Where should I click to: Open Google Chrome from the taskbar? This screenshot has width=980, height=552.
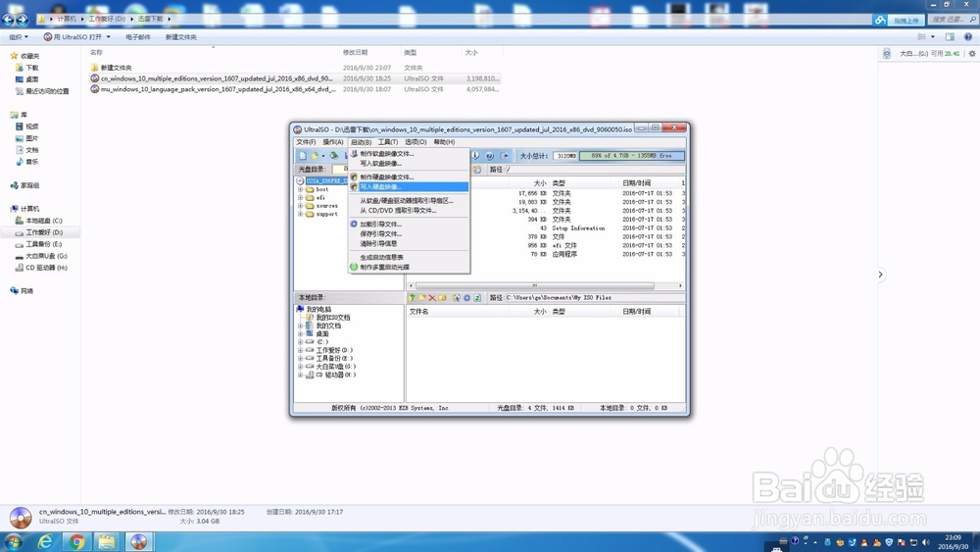76,541
